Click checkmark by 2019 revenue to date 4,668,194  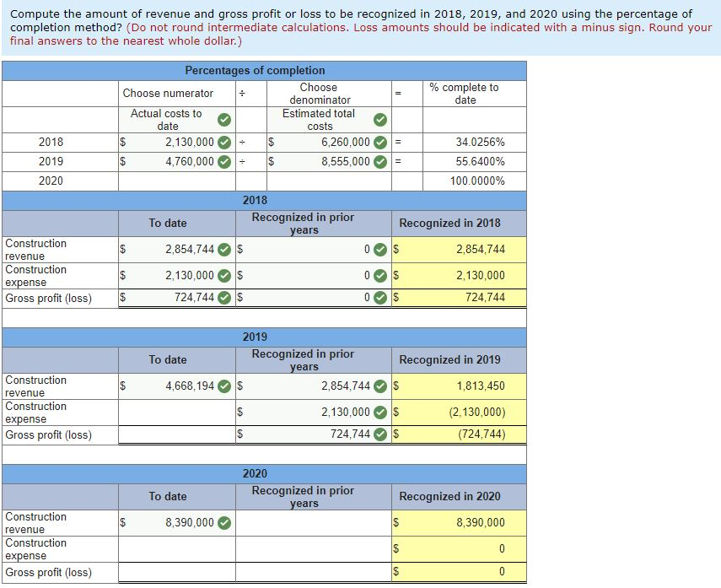(224, 386)
